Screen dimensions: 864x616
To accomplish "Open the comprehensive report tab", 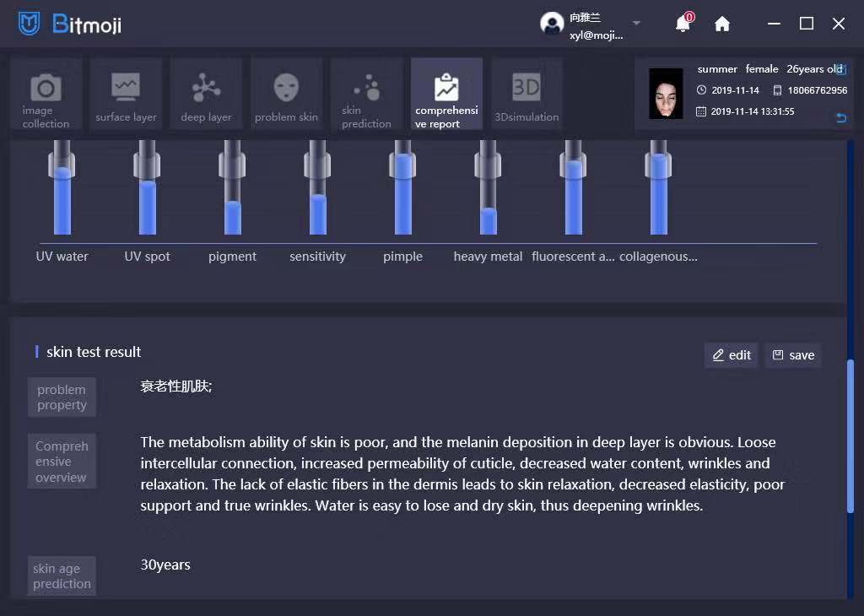I will [447, 94].
